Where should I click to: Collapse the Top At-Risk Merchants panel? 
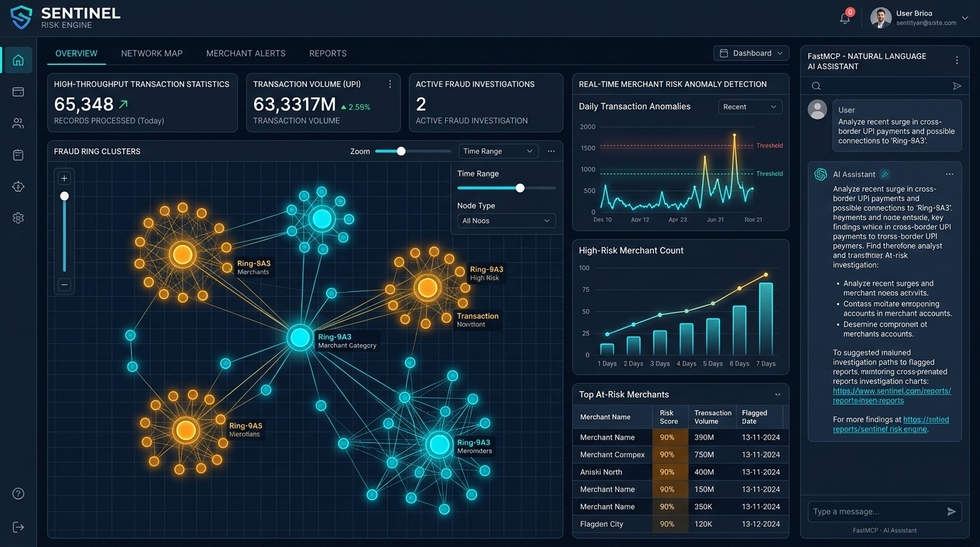(x=777, y=395)
